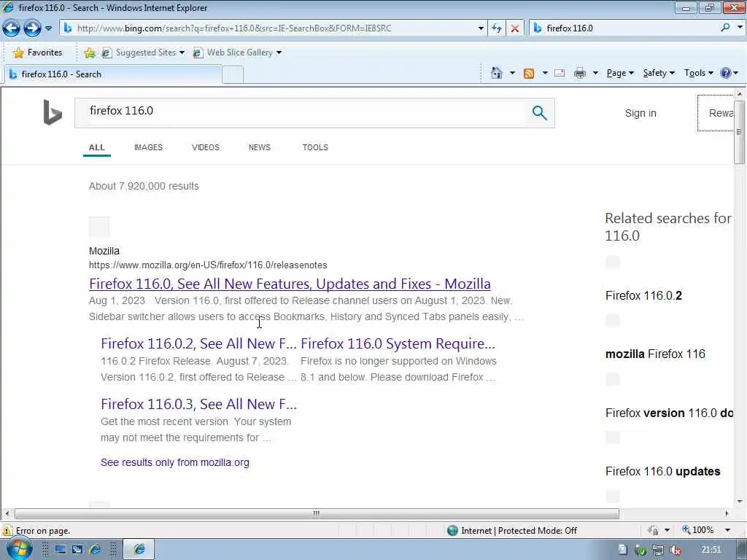
Task: Expand the Print dropdown arrow
Action: click(x=595, y=73)
